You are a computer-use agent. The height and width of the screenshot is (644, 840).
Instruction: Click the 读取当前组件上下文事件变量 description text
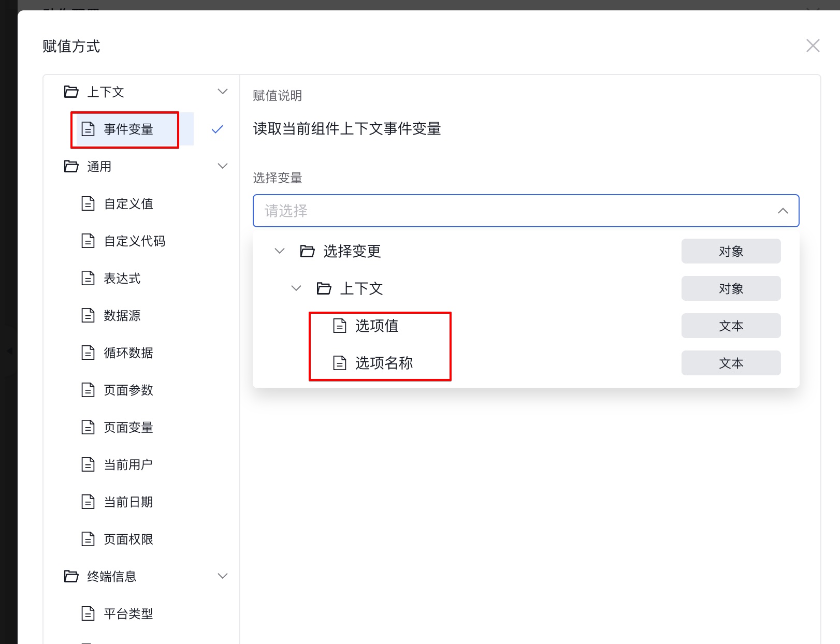pos(347,128)
